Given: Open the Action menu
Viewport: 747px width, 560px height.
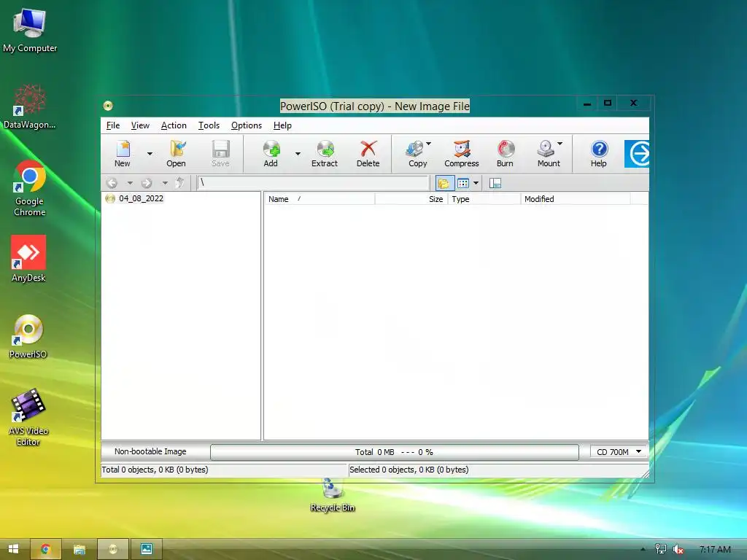Looking at the screenshot, I should pyautogui.click(x=174, y=125).
